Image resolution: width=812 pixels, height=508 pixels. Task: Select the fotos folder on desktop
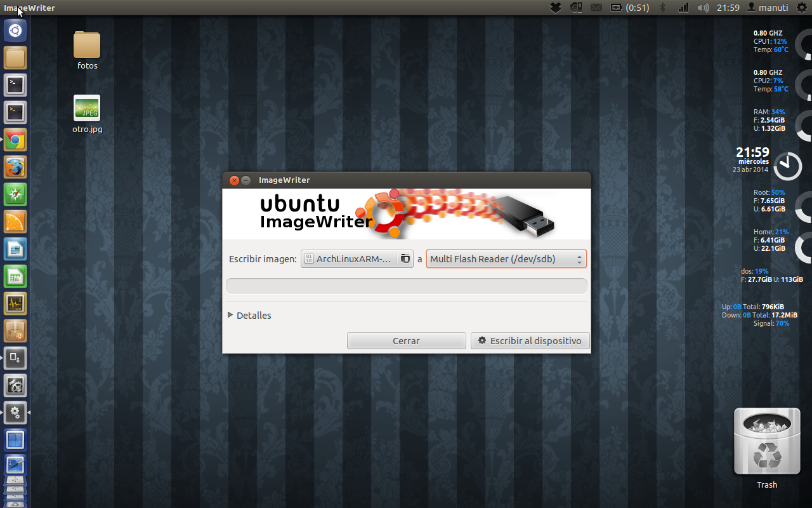87,50
